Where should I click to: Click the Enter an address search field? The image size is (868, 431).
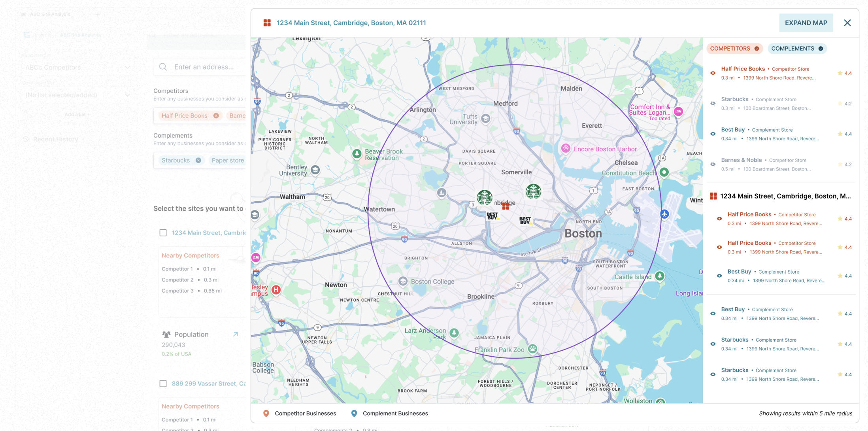(200, 67)
